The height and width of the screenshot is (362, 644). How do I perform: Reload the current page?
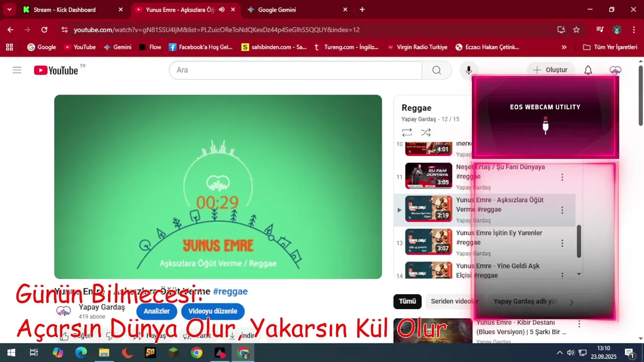tap(44, 30)
